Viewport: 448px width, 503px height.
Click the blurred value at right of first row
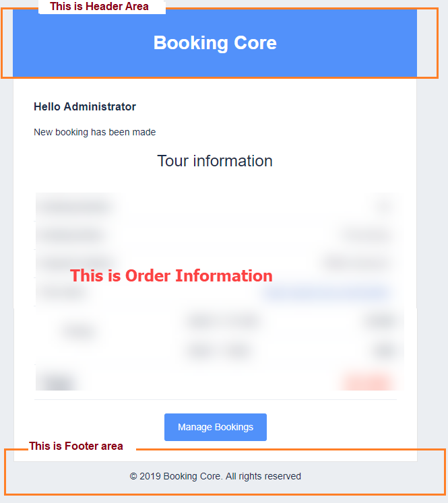(x=385, y=206)
